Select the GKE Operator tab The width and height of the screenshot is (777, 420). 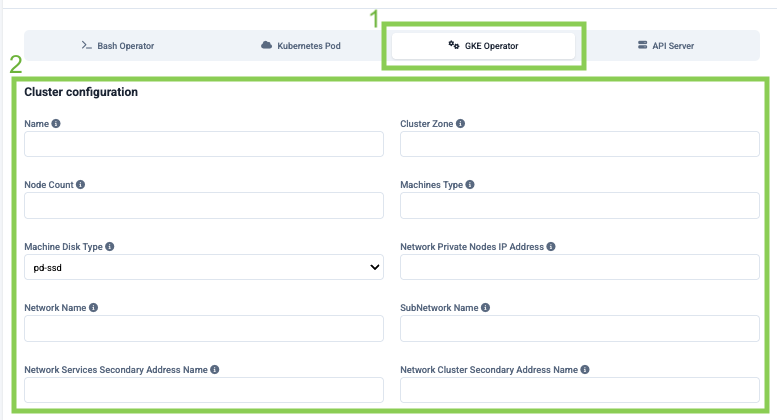click(x=483, y=46)
